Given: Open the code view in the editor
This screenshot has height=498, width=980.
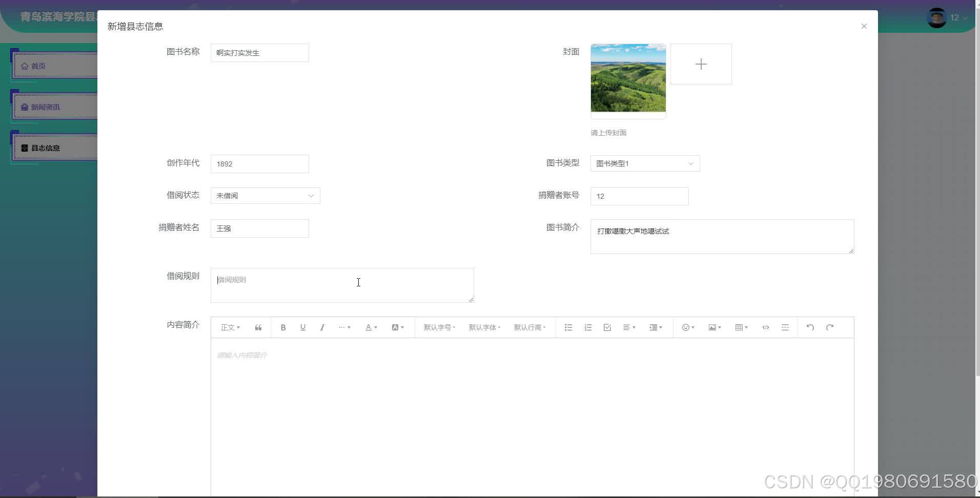Looking at the screenshot, I should tap(765, 327).
